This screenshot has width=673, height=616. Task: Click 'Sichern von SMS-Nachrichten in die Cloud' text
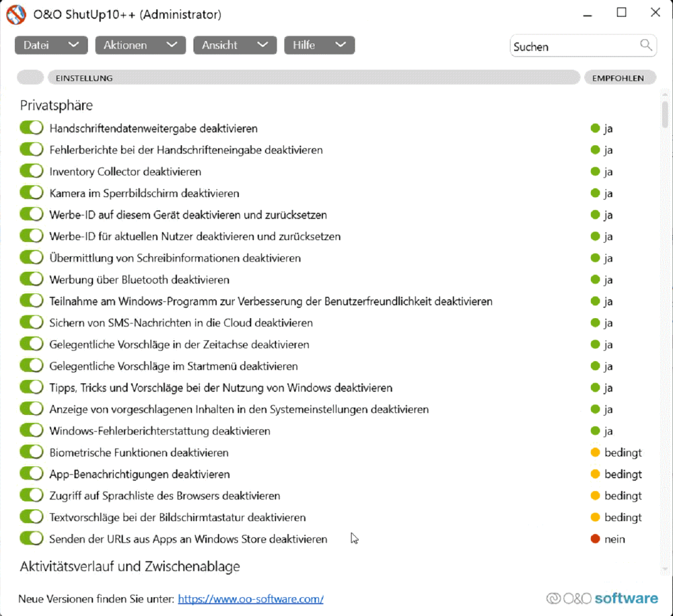[181, 323]
